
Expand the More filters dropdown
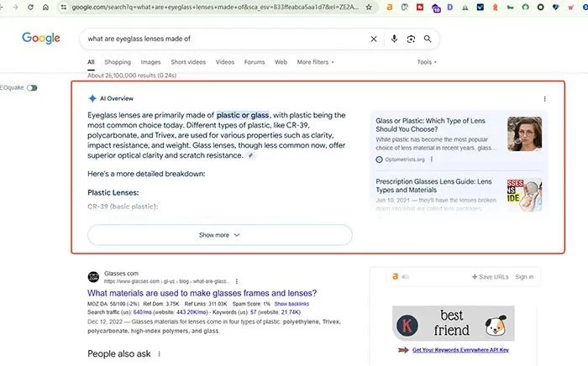coord(315,62)
